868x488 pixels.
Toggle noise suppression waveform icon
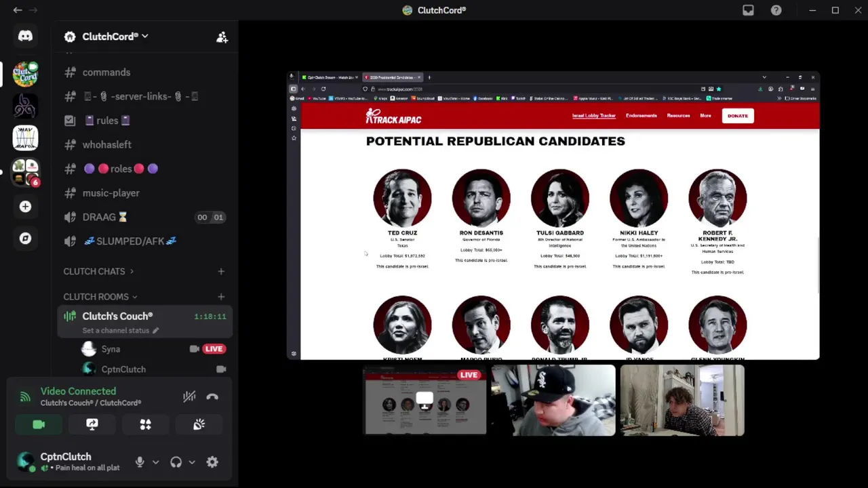189,397
